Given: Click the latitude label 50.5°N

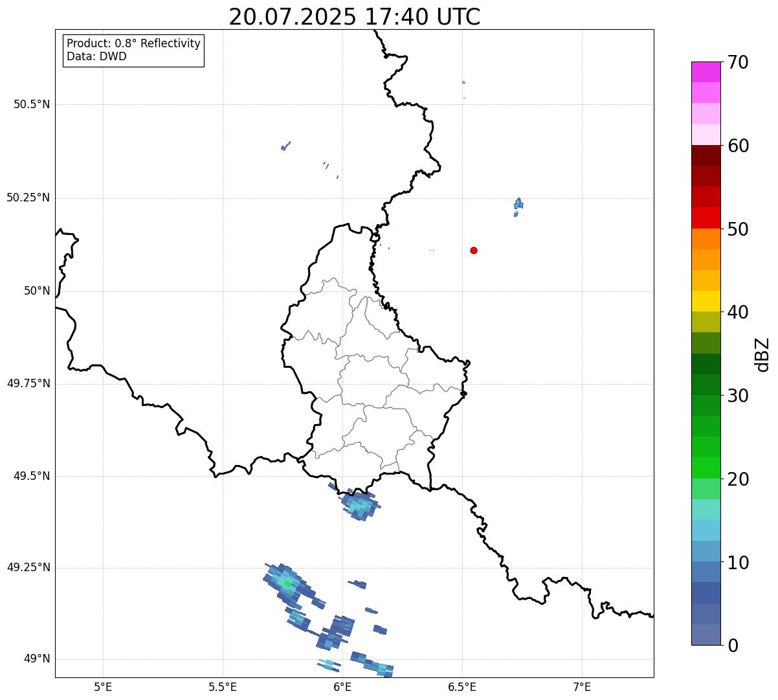Looking at the screenshot, I should coord(32,104).
